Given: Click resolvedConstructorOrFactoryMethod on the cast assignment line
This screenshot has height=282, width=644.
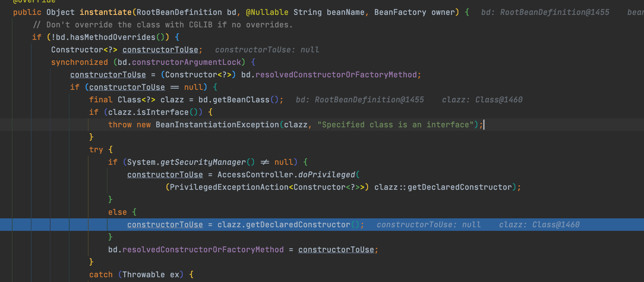Looking at the screenshot, I should point(336,75).
